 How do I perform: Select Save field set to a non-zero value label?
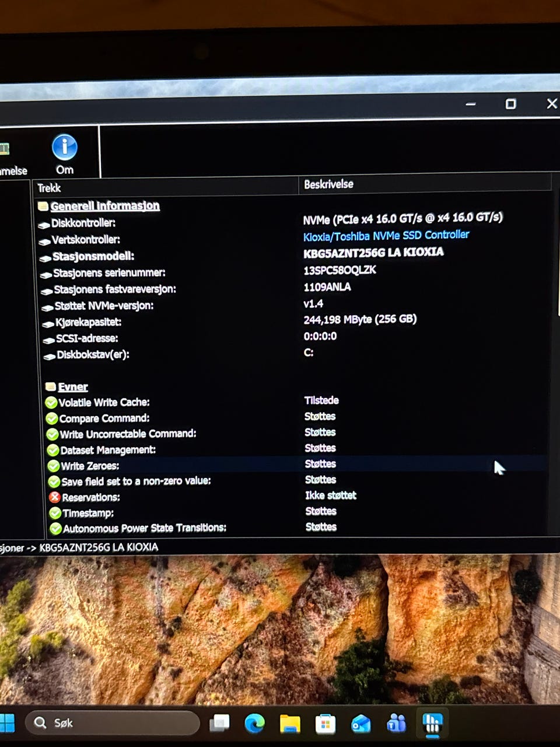136,481
